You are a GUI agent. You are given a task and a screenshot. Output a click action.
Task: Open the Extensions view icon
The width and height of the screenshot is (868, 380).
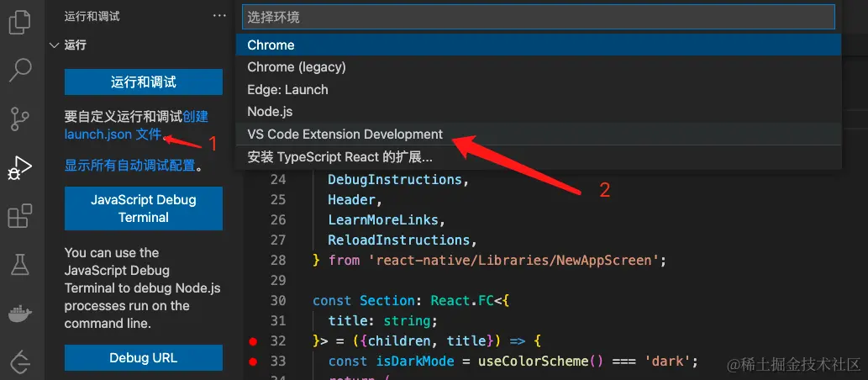(x=20, y=216)
